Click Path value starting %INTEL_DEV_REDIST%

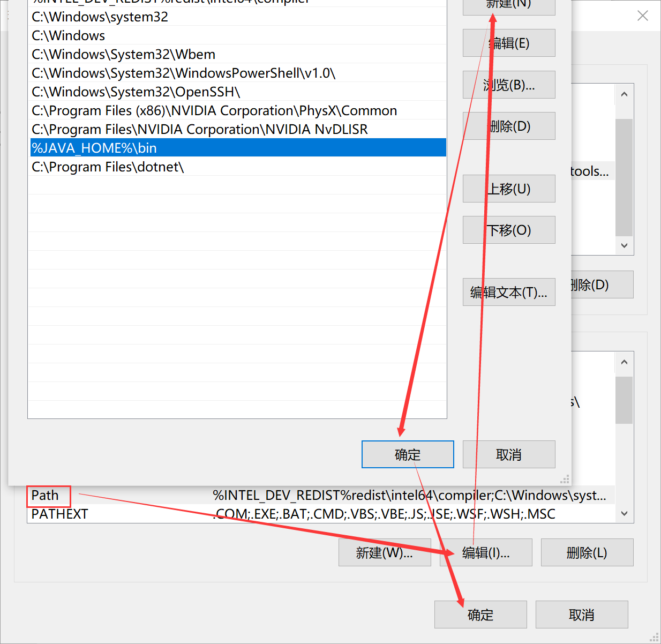[409, 495]
